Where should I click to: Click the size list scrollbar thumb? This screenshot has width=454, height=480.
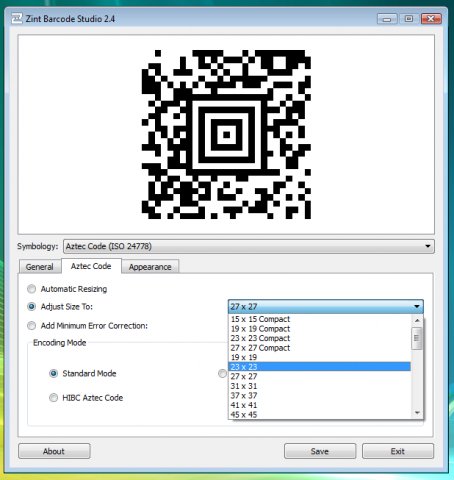point(417,338)
